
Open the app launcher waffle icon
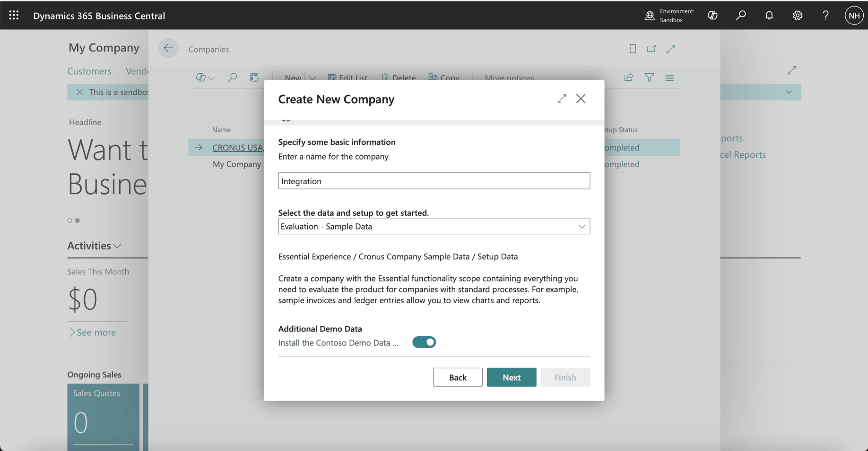click(x=14, y=16)
